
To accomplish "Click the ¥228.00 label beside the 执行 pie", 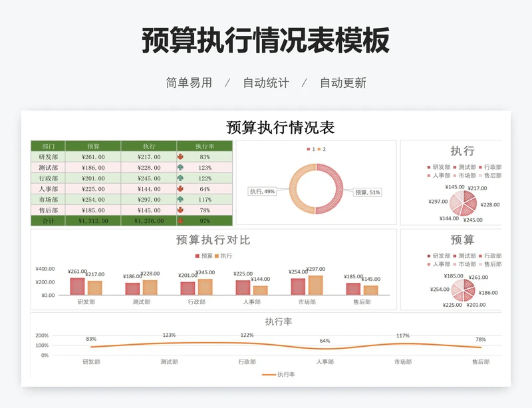I will click(x=490, y=204).
